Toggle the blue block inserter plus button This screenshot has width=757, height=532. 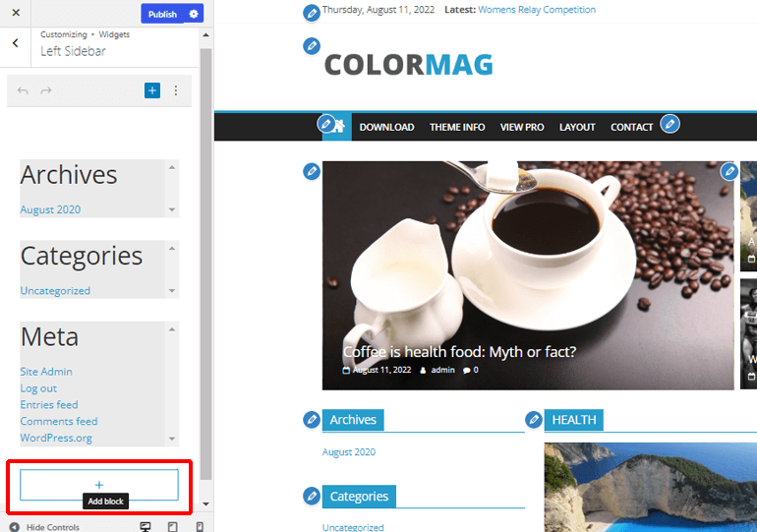tap(151, 90)
